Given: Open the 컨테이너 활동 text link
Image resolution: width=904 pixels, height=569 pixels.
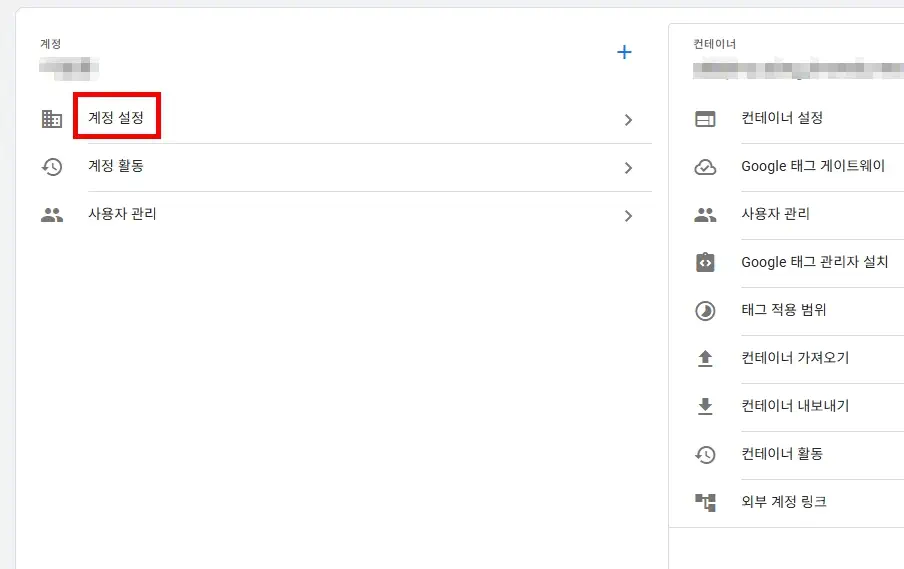Looking at the screenshot, I should 782,454.
